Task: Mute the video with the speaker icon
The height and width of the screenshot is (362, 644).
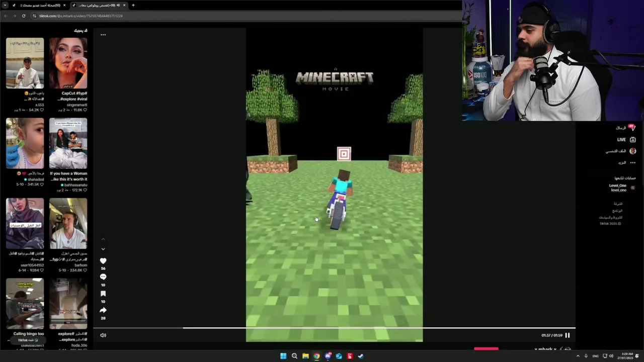Action: coord(103,335)
